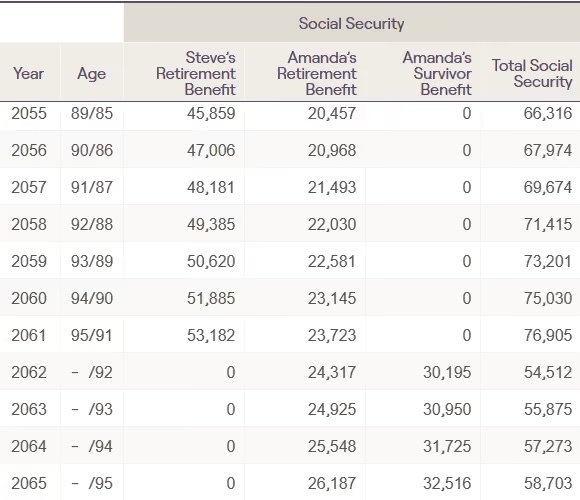Viewport: 580px width, 500px height.
Task: Select Amanda's retirement value 26,187
Action: [x=332, y=483]
